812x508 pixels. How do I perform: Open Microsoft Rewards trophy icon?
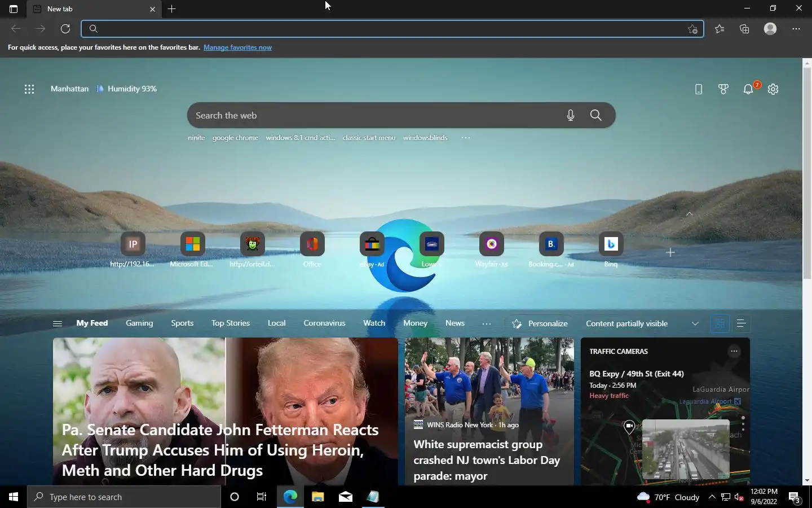point(723,89)
